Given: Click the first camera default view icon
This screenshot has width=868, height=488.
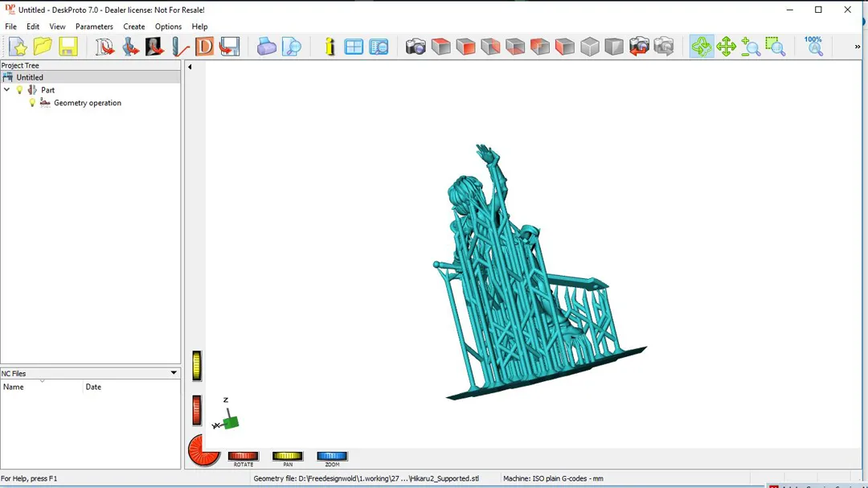Looking at the screenshot, I should tap(416, 47).
